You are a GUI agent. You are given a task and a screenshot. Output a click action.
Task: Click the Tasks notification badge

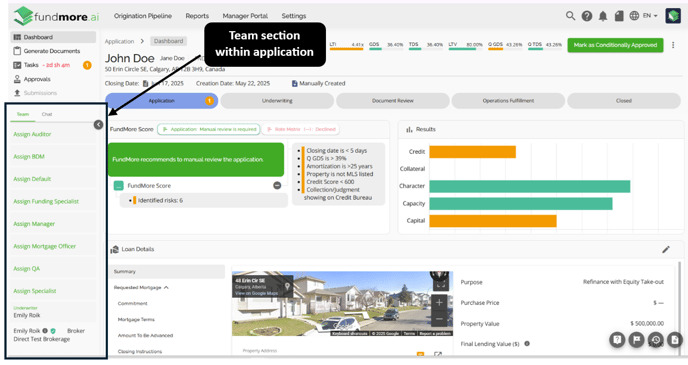coord(87,65)
